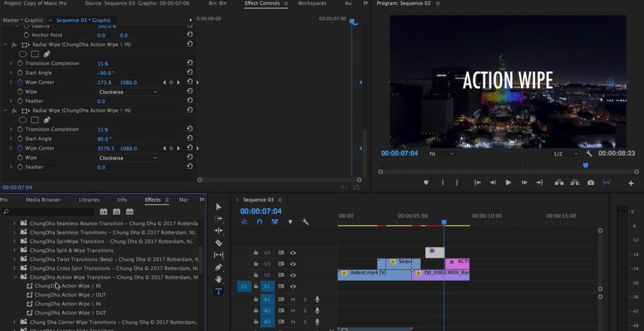The image size is (644, 331).
Task: Select ChungDha Action Wipe \ OUT effect
Action: point(70,313)
